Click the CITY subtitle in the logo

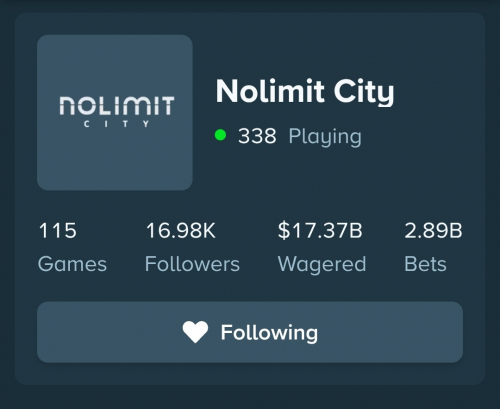pyautogui.click(x=117, y=124)
